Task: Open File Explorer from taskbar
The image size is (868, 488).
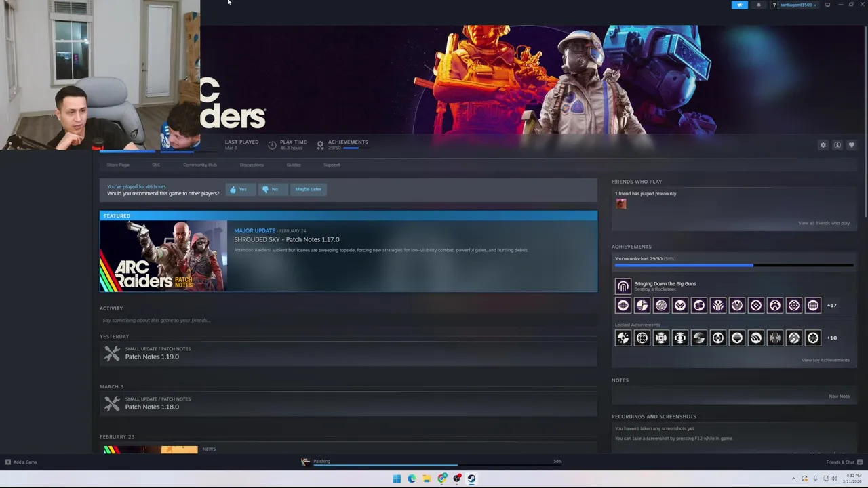Action: pos(427,479)
